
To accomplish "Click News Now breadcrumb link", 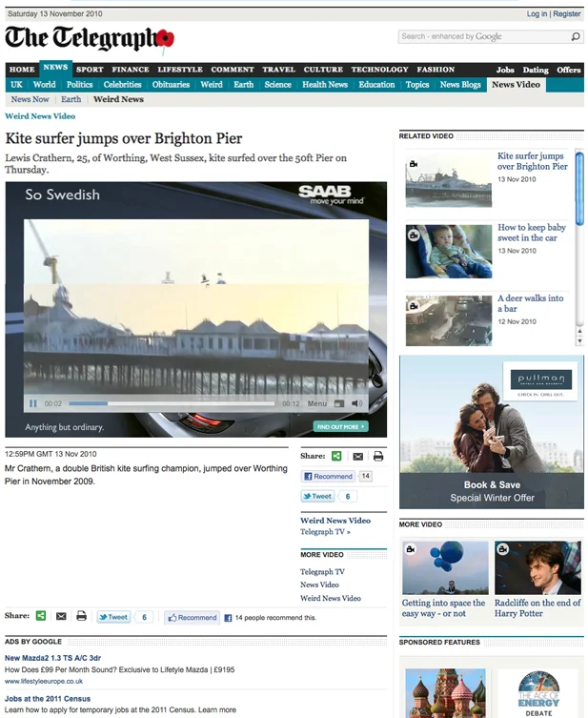I will pos(30,99).
